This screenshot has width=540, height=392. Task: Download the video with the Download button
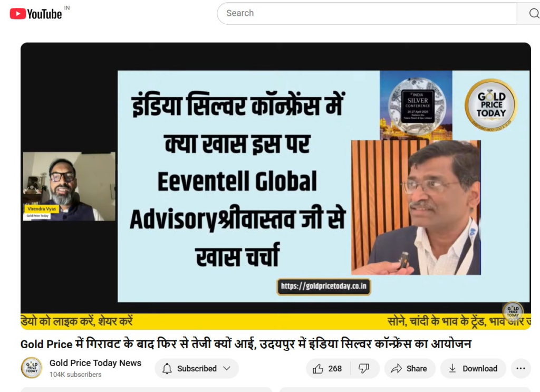tap(473, 369)
